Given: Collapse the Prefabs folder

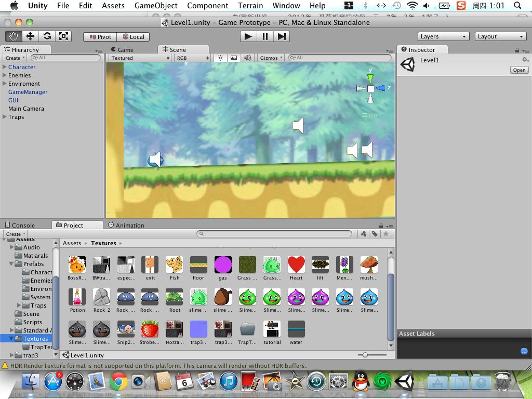Looking at the screenshot, I should pyautogui.click(x=11, y=263).
